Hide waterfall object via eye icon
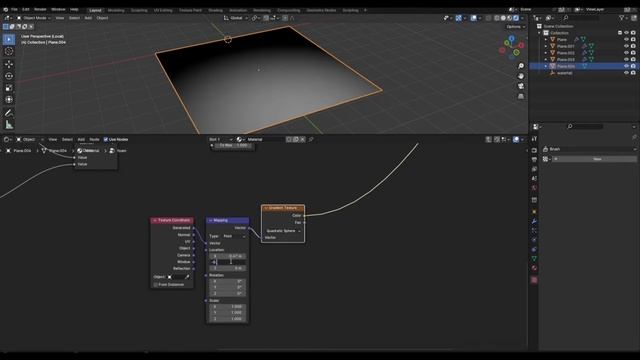The image size is (640, 360). [626, 73]
